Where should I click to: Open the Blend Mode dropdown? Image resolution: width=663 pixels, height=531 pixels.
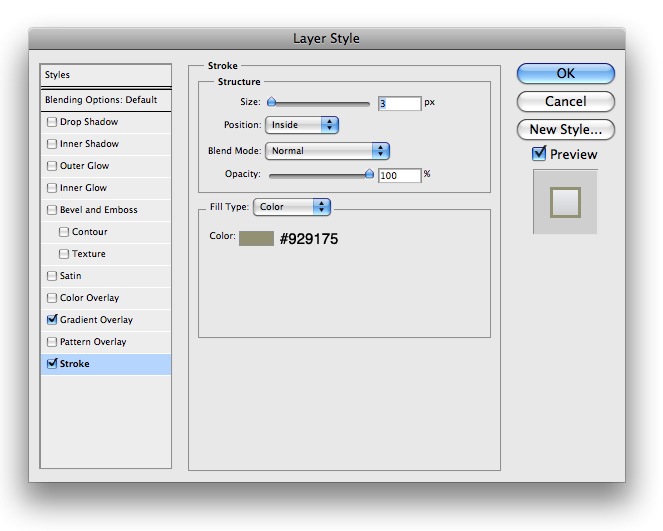tap(327, 151)
